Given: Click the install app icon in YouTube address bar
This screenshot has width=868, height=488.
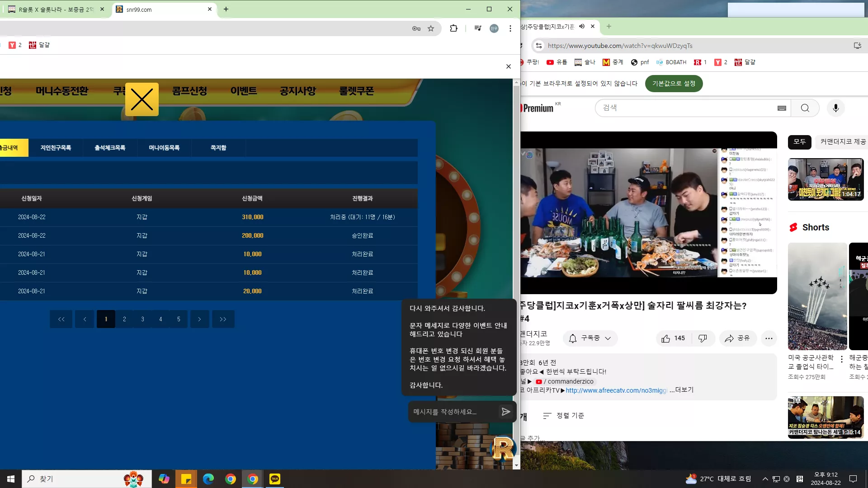Looking at the screenshot, I should click(x=857, y=46).
